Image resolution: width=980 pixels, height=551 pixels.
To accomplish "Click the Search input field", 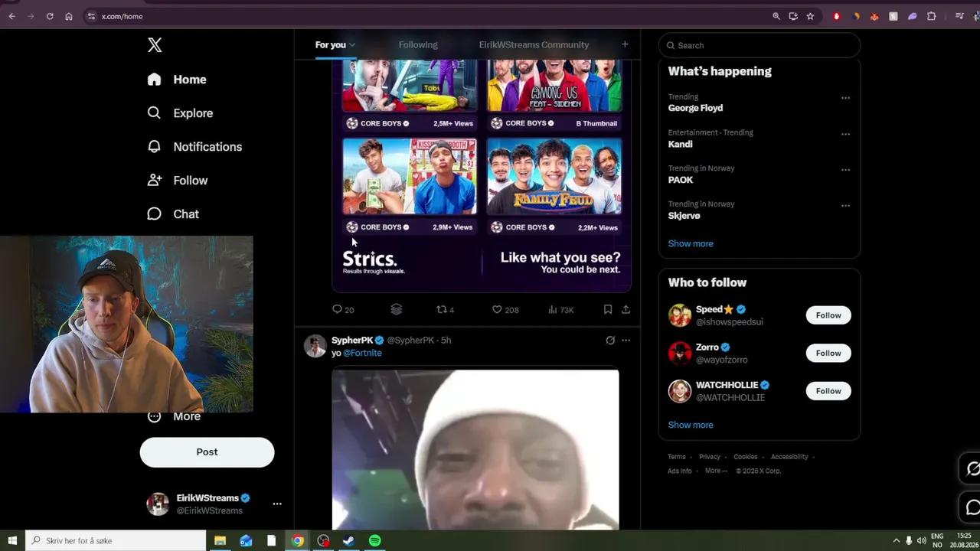I will pyautogui.click(x=759, y=45).
